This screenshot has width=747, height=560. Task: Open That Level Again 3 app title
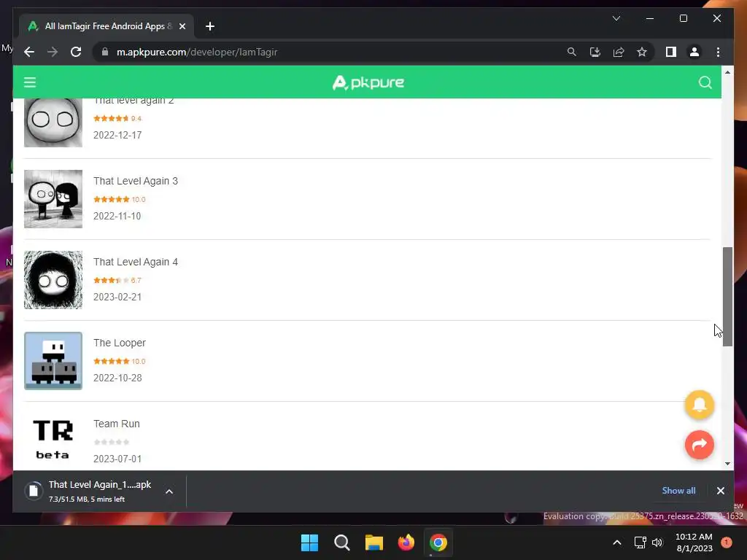pyautogui.click(x=135, y=181)
